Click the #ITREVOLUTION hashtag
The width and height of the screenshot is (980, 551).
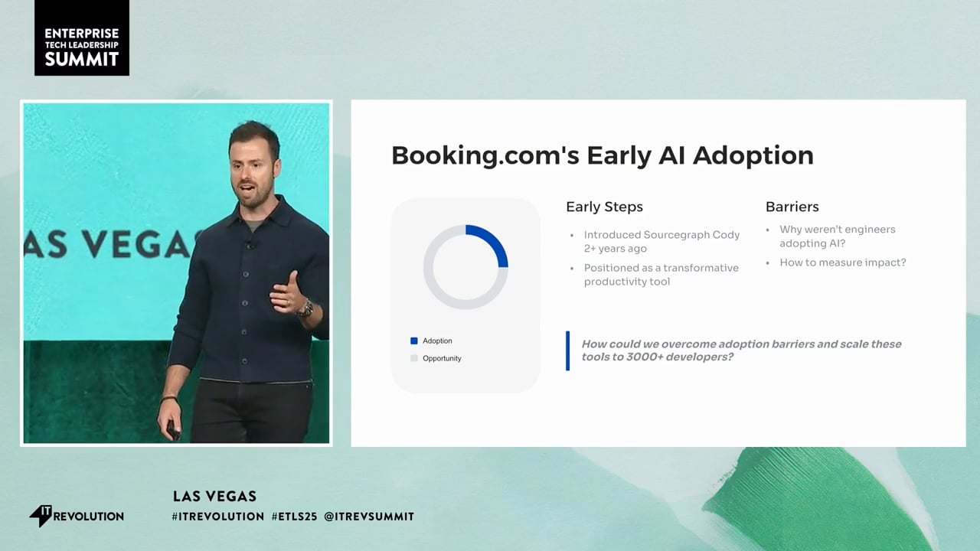pos(218,517)
